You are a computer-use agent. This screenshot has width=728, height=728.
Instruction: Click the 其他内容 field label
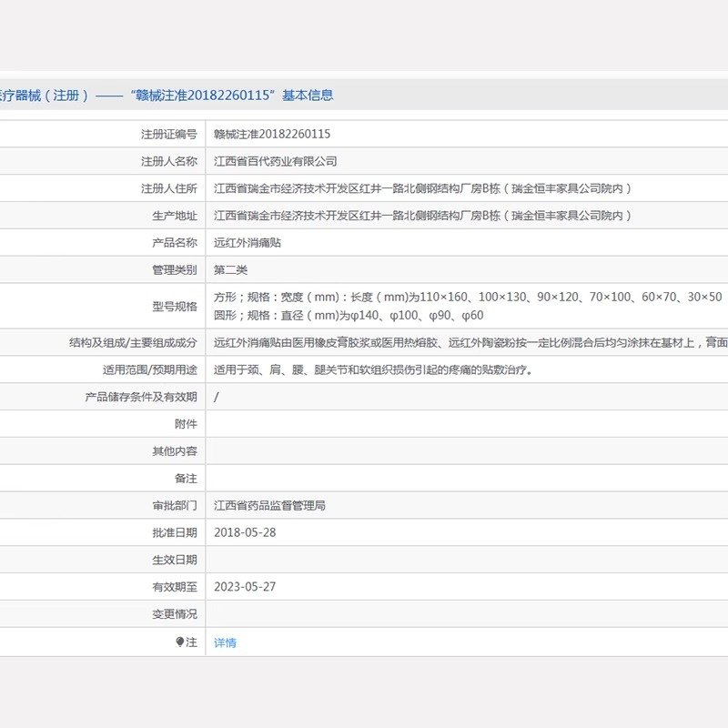tap(175, 451)
